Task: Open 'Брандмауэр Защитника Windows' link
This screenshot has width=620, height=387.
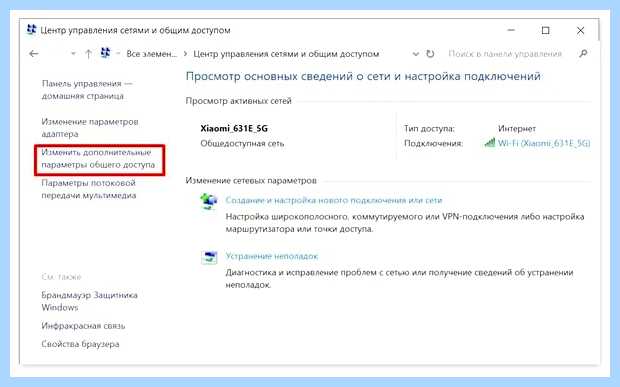Action: coord(89,301)
